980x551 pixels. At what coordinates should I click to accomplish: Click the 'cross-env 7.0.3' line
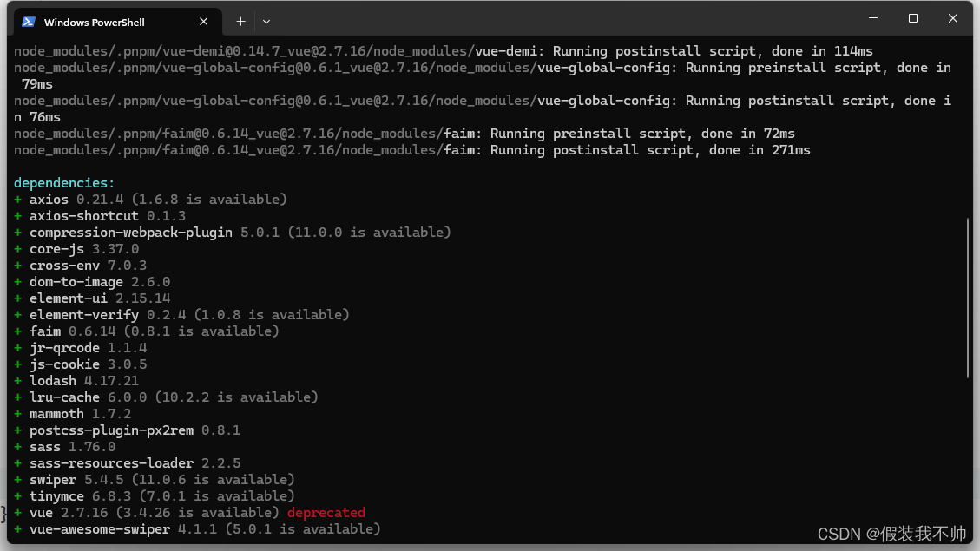pyautogui.click(x=80, y=266)
